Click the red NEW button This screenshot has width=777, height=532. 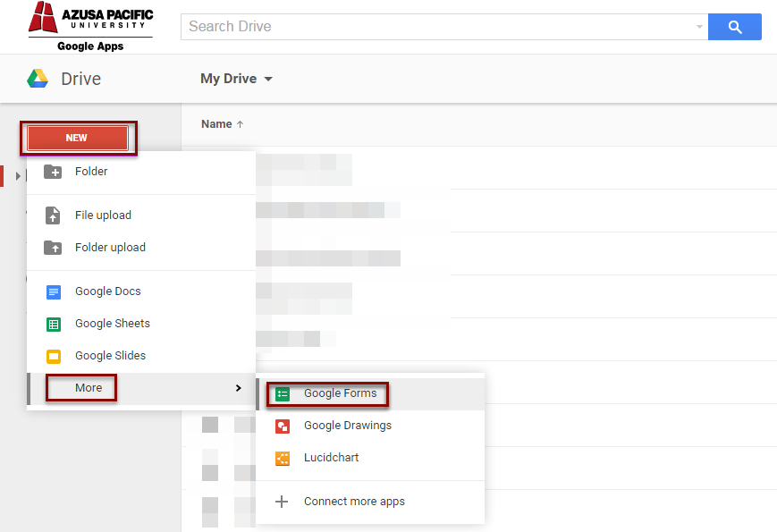78,138
